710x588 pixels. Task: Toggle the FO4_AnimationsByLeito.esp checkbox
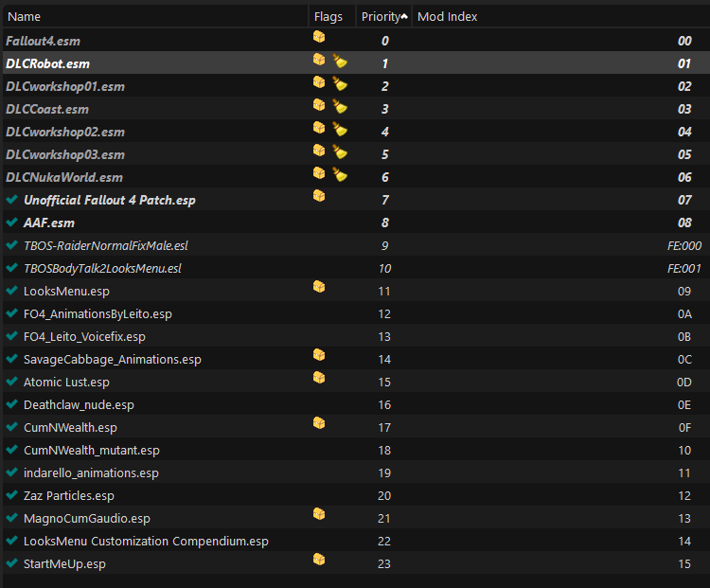point(11,313)
